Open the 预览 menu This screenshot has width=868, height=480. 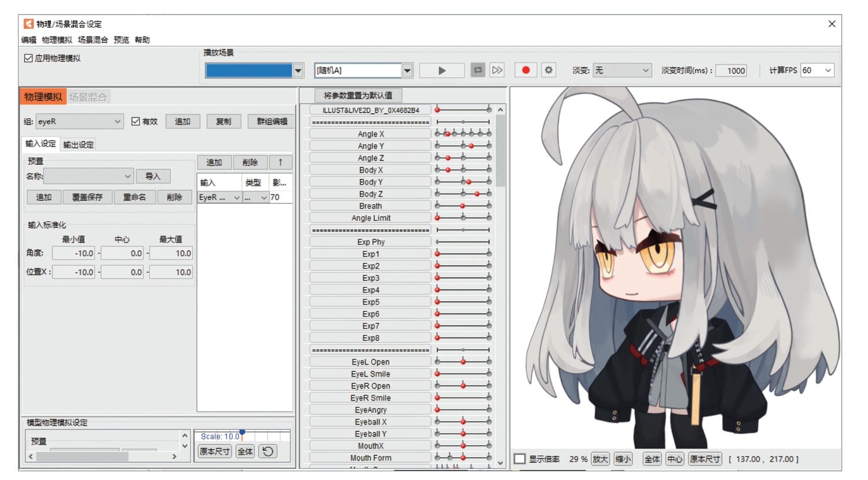point(122,40)
